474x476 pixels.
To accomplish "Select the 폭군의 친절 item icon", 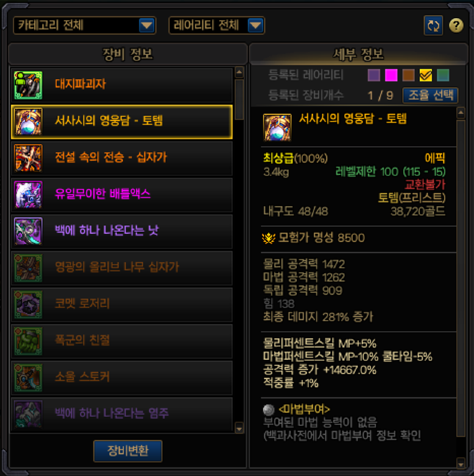I will pyautogui.click(x=28, y=341).
